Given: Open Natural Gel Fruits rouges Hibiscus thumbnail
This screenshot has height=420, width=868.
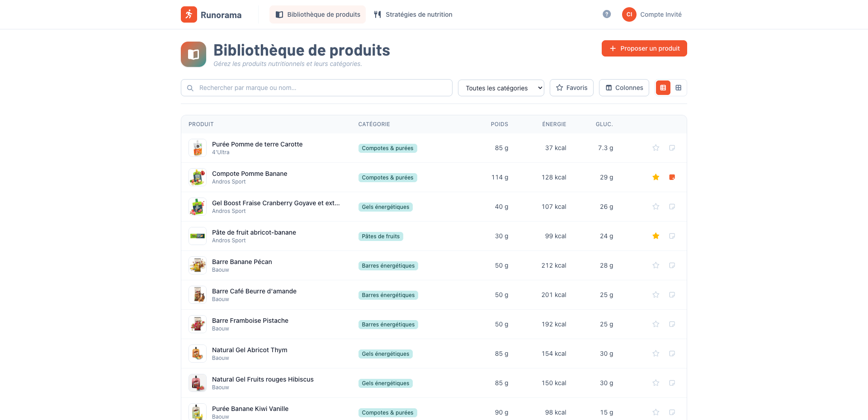Looking at the screenshot, I should (x=198, y=383).
